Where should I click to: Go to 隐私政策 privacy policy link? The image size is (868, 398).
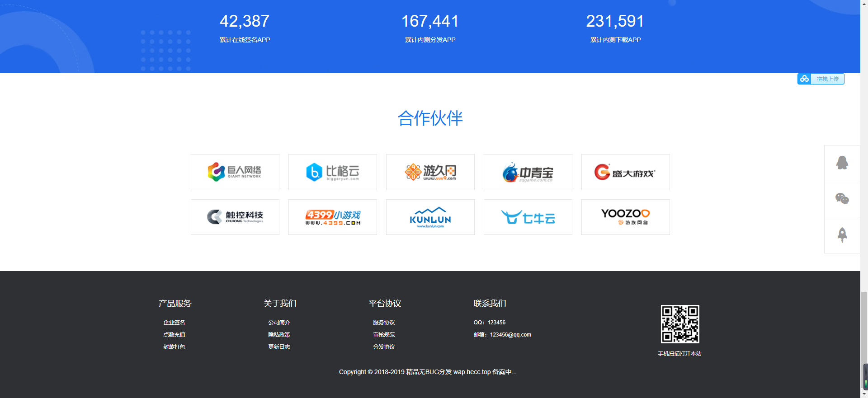point(279,335)
